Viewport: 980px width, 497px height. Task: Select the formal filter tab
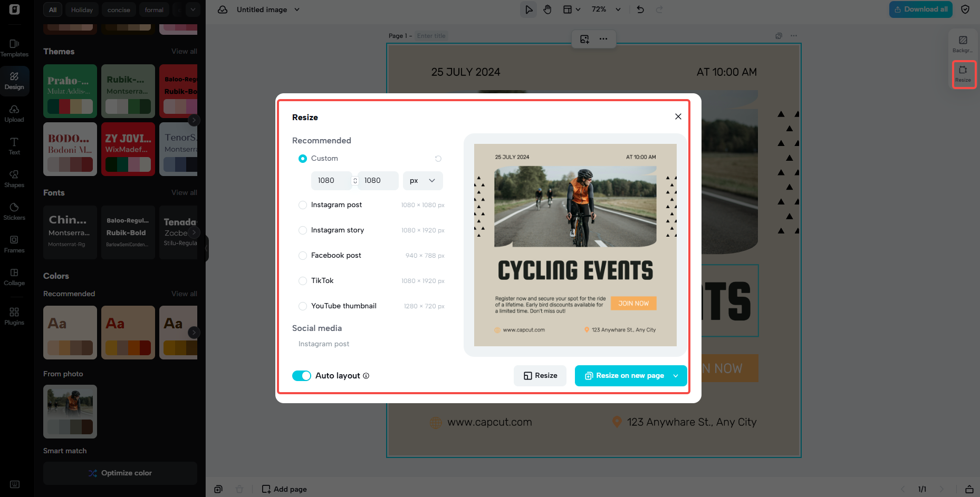click(x=154, y=10)
